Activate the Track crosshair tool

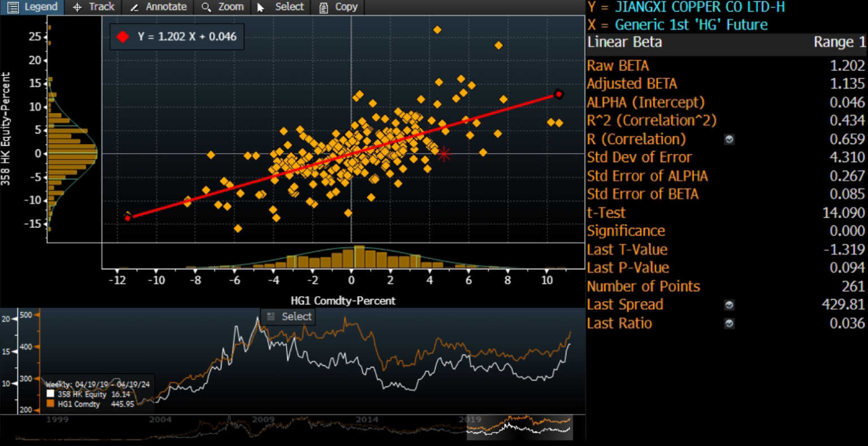[x=94, y=7]
